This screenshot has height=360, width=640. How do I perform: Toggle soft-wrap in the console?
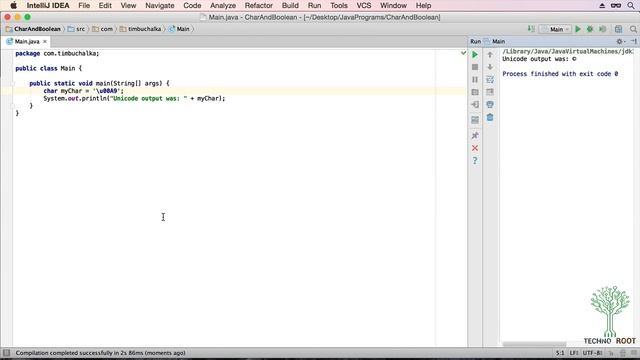490,80
